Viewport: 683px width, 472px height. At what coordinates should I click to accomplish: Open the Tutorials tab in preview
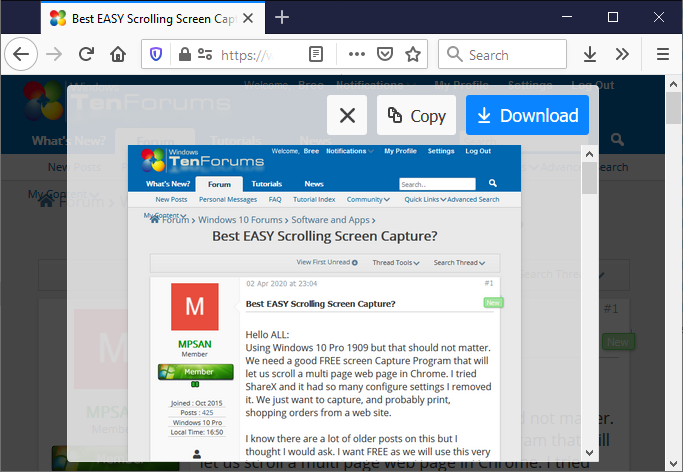[x=267, y=184]
